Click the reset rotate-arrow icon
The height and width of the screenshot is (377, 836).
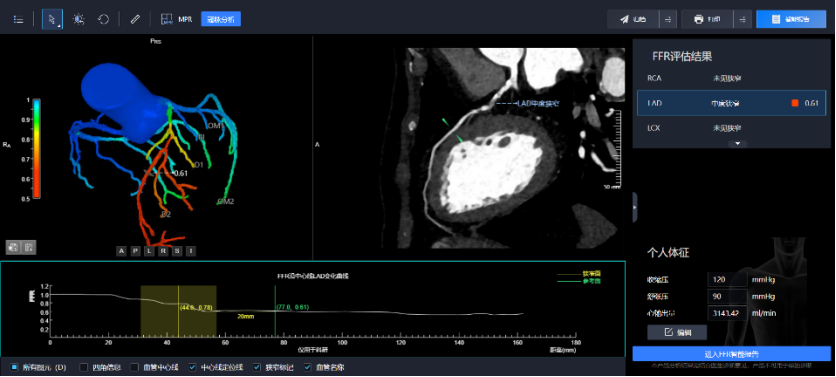103,20
